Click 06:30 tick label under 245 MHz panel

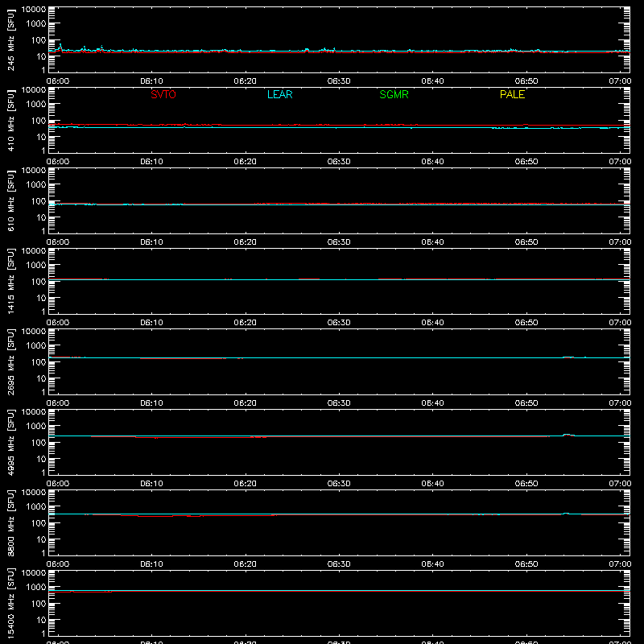(339, 81)
